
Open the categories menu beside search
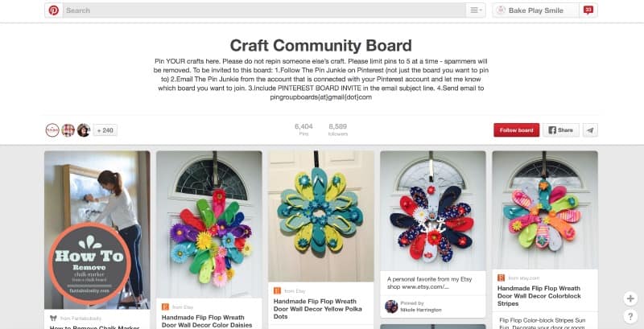(476, 10)
